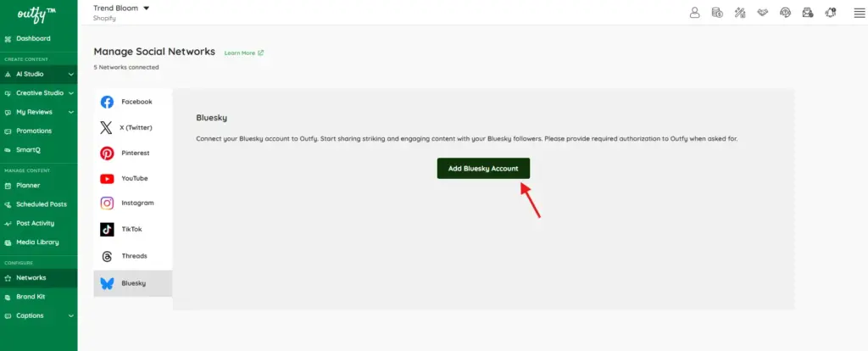This screenshot has width=868, height=351.
Task: Open the notifications bell icon
Action: [x=831, y=12]
